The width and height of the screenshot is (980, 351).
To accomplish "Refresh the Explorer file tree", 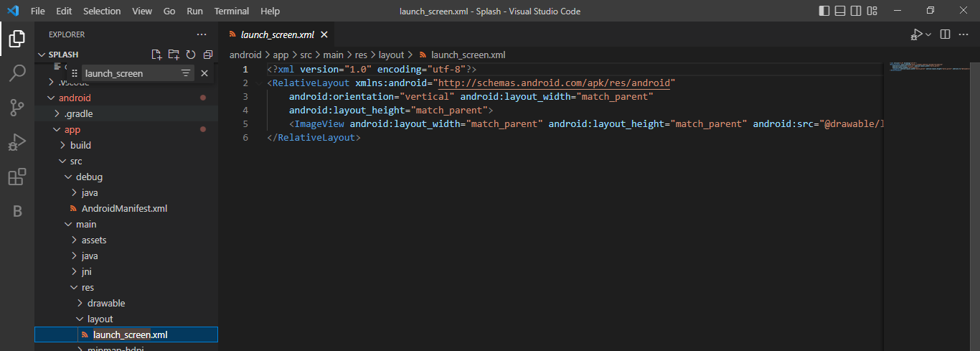I will (x=191, y=55).
